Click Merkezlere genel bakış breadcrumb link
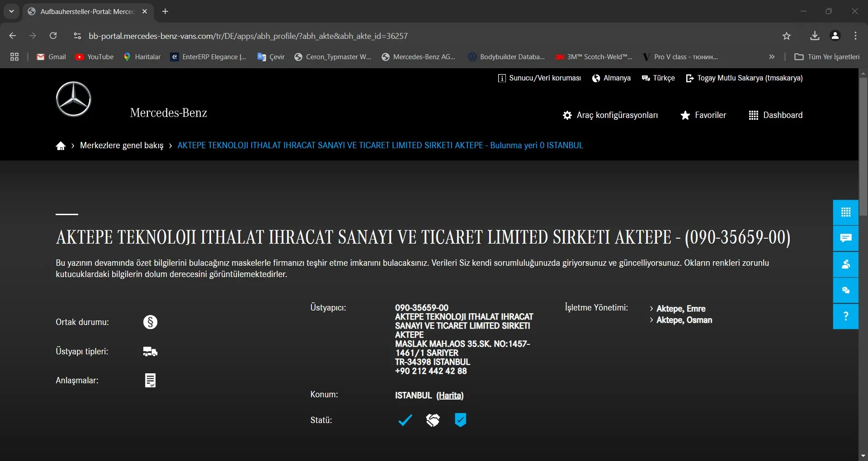Image resolution: width=868 pixels, height=461 pixels. [x=122, y=146]
